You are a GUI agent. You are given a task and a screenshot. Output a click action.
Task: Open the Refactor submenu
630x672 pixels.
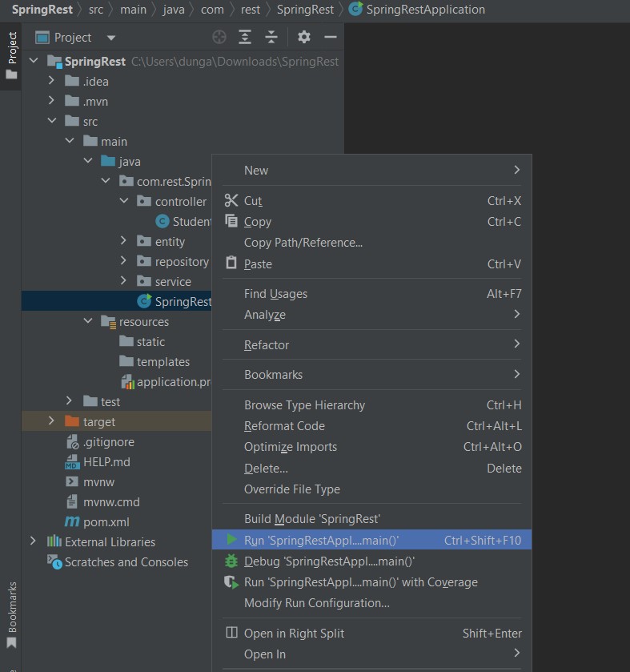coord(371,344)
